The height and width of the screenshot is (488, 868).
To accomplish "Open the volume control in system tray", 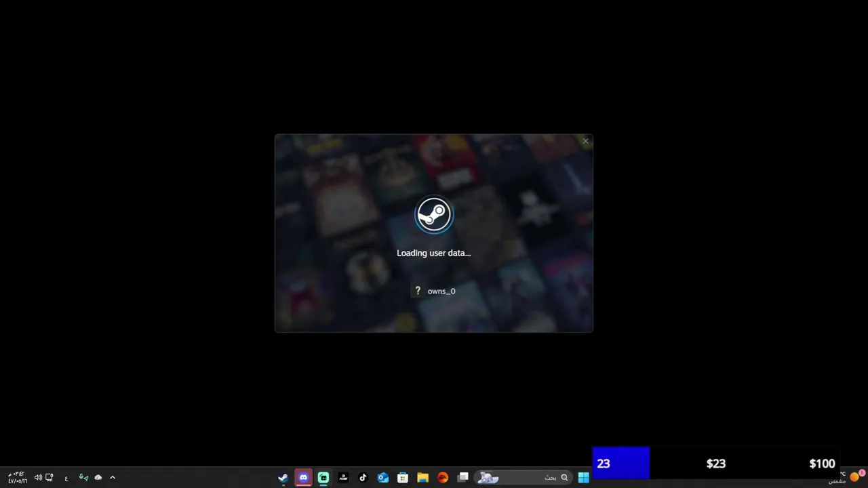I will coord(38,478).
